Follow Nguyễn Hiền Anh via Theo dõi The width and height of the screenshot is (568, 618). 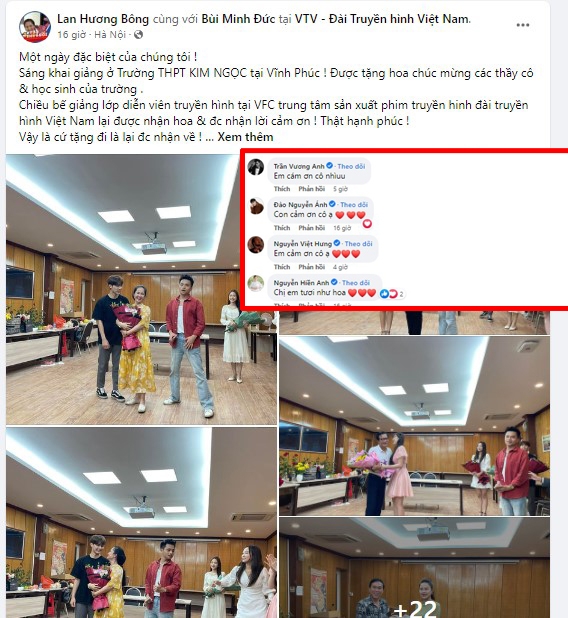point(356,283)
